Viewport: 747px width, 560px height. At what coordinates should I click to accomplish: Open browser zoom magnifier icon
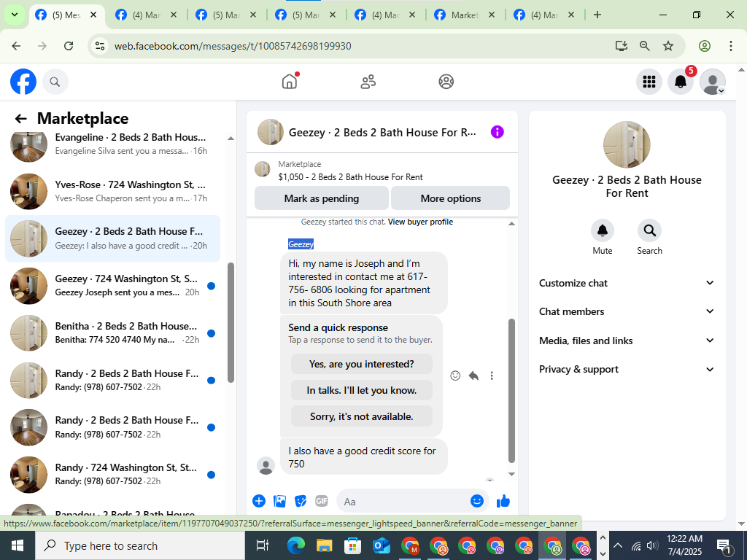click(645, 46)
